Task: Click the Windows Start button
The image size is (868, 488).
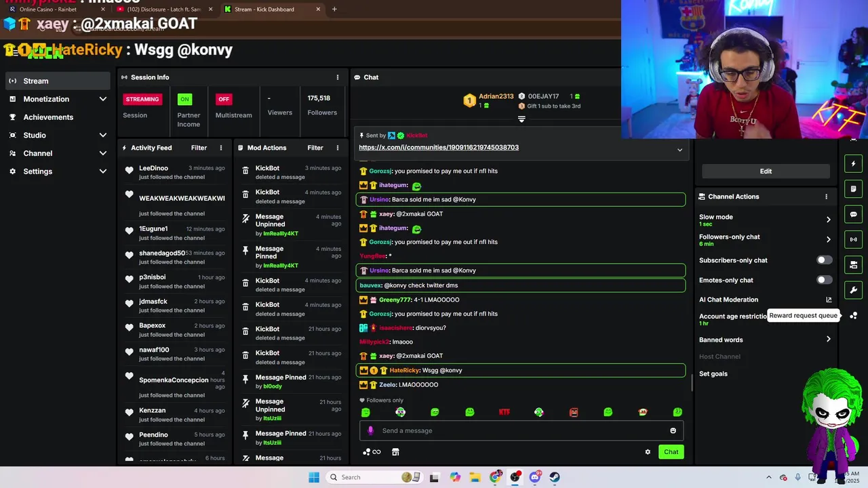Action: [x=314, y=477]
